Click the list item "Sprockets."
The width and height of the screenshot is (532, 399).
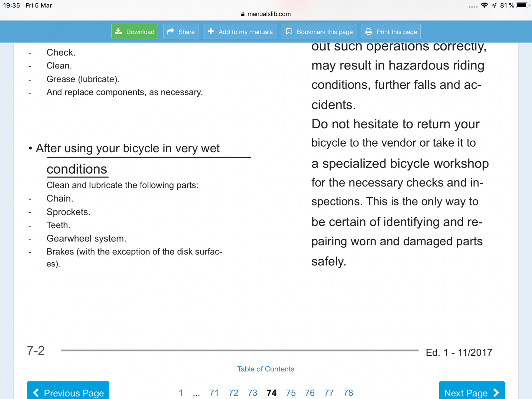pyautogui.click(x=68, y=212)
